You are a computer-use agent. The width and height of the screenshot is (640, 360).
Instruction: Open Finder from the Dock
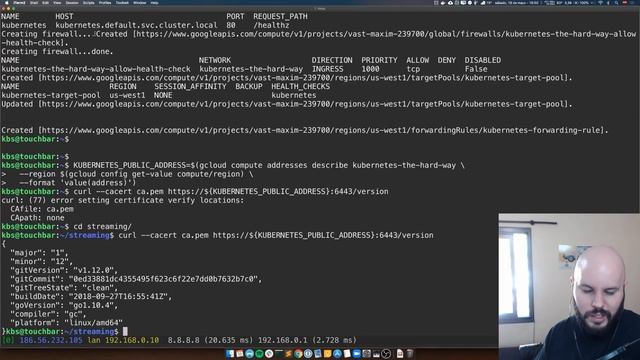pyautogui.click(x=230, y=353)
